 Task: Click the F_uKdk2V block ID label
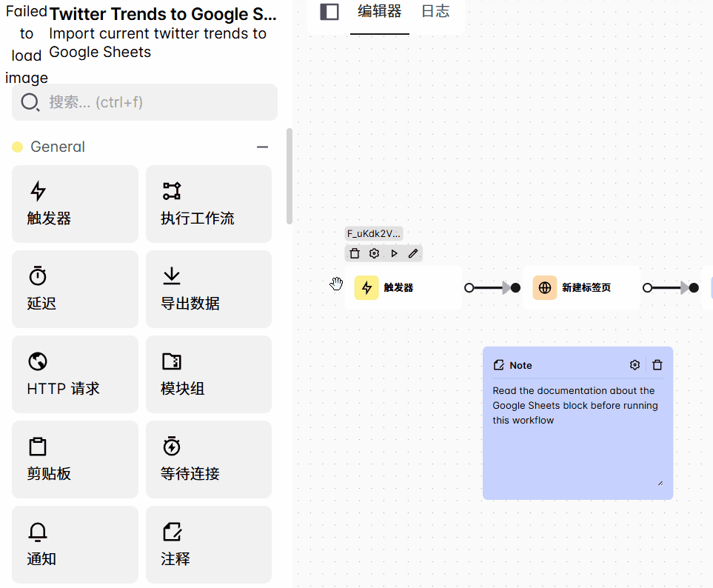click(x=374, y=234)
